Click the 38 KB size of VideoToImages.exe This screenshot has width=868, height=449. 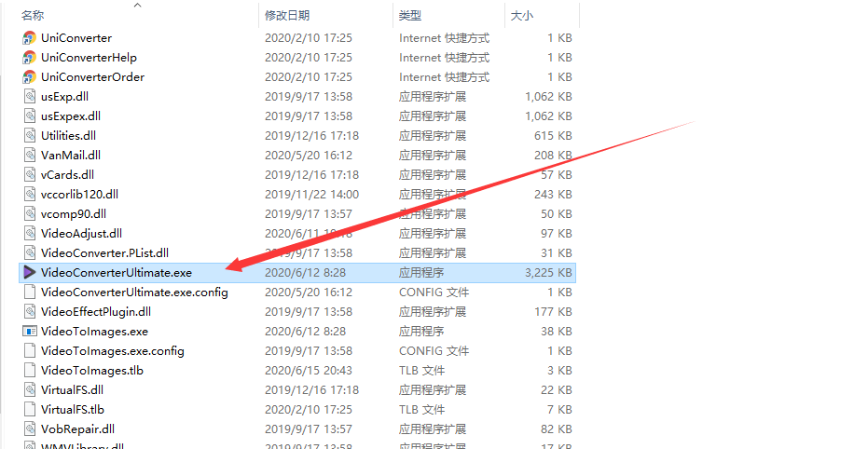pos(557,332)
